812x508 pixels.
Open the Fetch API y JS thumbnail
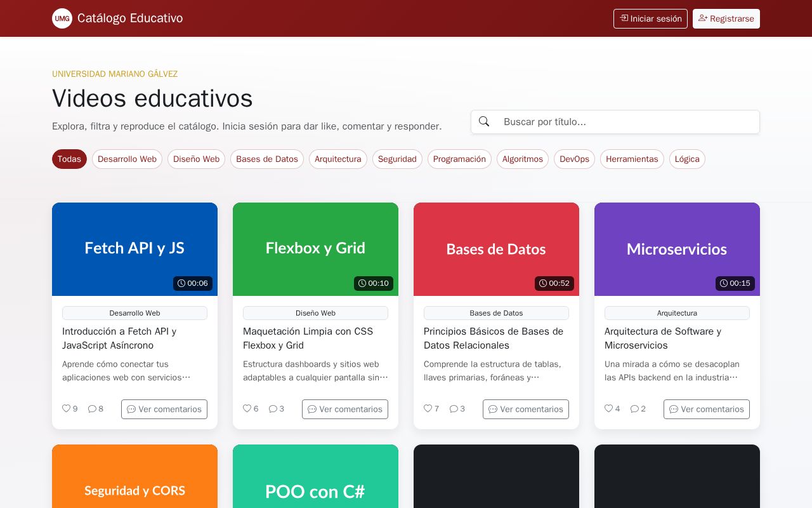pos(134,249)
